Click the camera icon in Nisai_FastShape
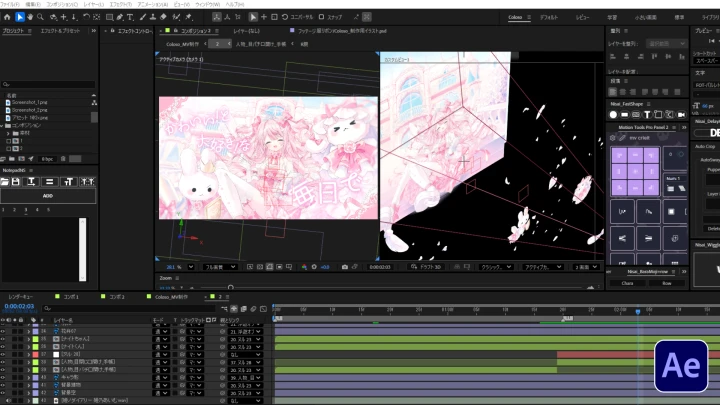Screen dimensions: 720x405 point(681,114)
